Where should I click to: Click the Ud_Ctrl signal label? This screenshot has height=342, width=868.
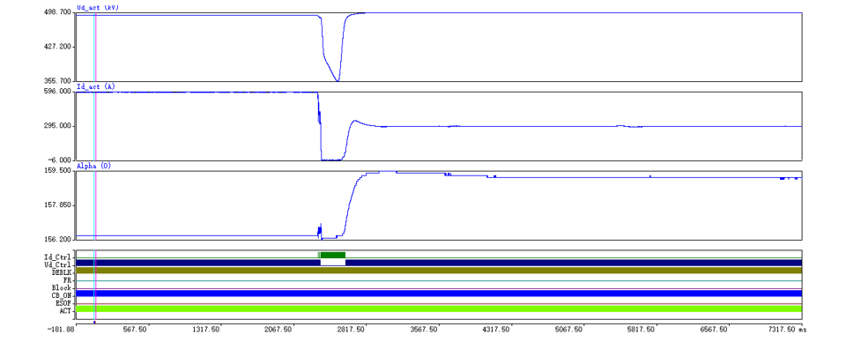coord(58,265)
